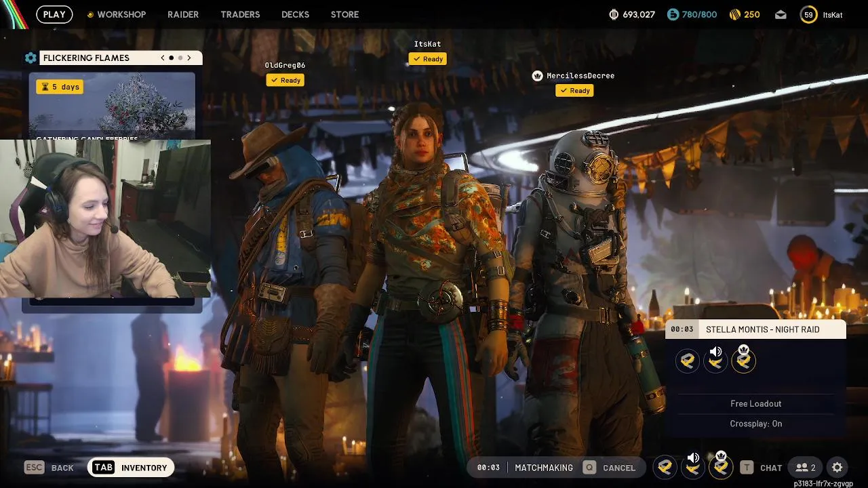Image resolution: width=868 pixels, height=488 pixels.
Task: Click the gold token icon beside 250
Action: [x=734, y=14]
